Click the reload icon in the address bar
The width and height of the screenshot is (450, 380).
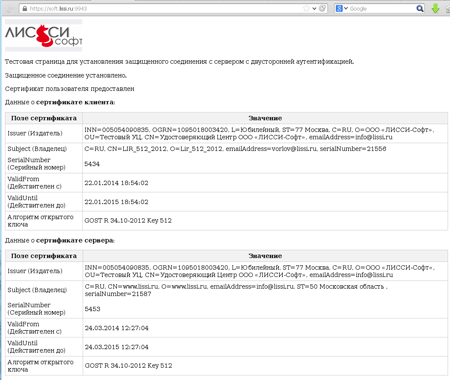[x=322, y=9]
